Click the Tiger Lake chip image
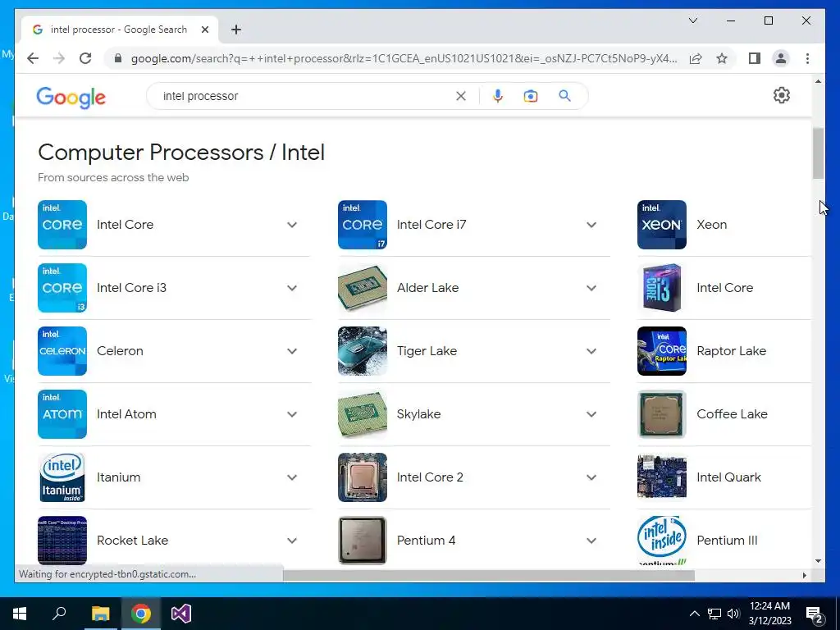 (362, 351)
